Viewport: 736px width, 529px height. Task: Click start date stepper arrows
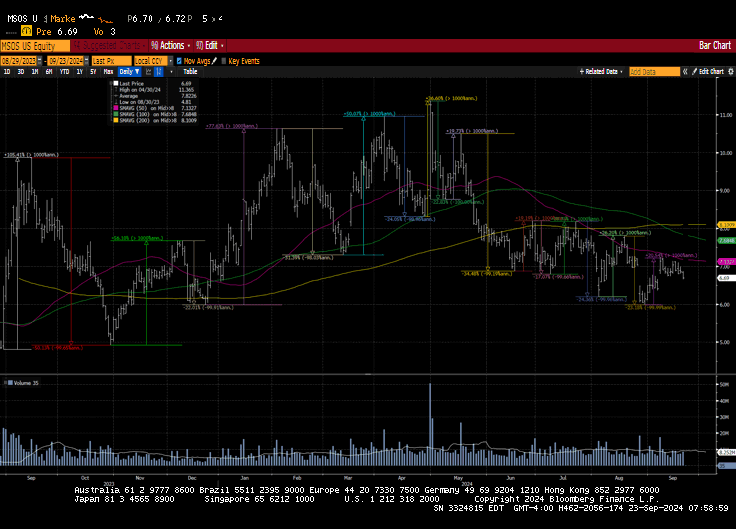[x=39, y=61]
